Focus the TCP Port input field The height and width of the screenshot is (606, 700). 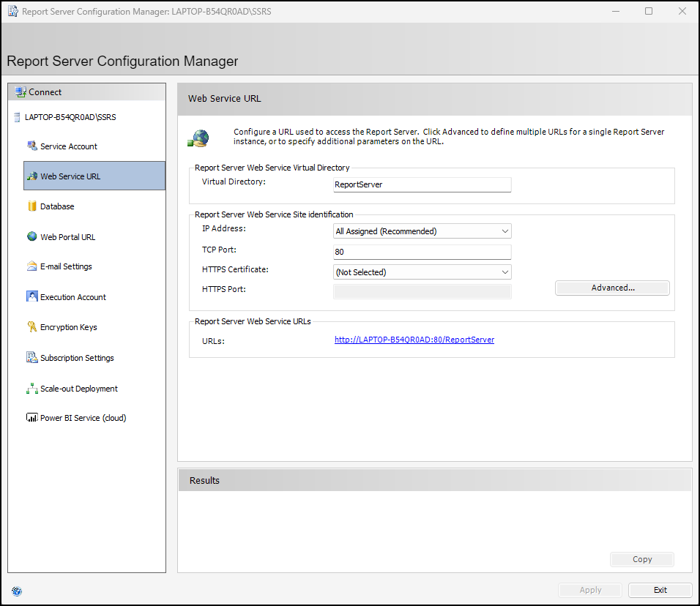coord(422,252)
